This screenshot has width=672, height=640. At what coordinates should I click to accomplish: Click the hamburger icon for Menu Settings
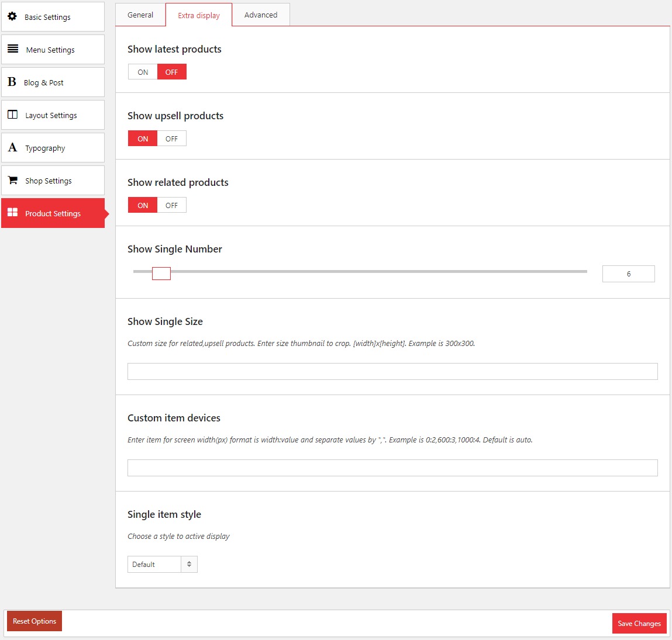pos(13,49)
